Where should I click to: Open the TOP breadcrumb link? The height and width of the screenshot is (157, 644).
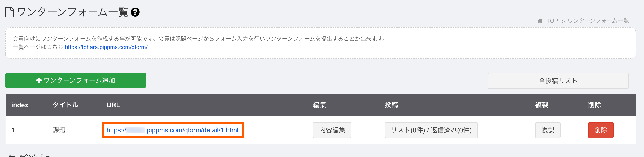[552, 21]
